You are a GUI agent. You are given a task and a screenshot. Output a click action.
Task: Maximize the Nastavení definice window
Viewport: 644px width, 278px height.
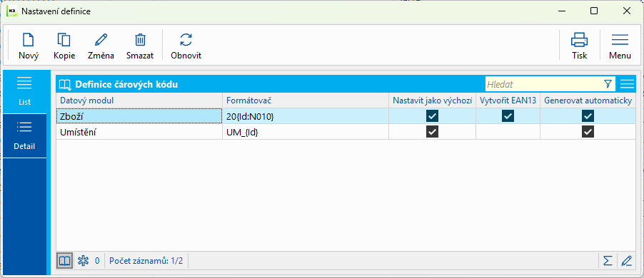(594, 11)
